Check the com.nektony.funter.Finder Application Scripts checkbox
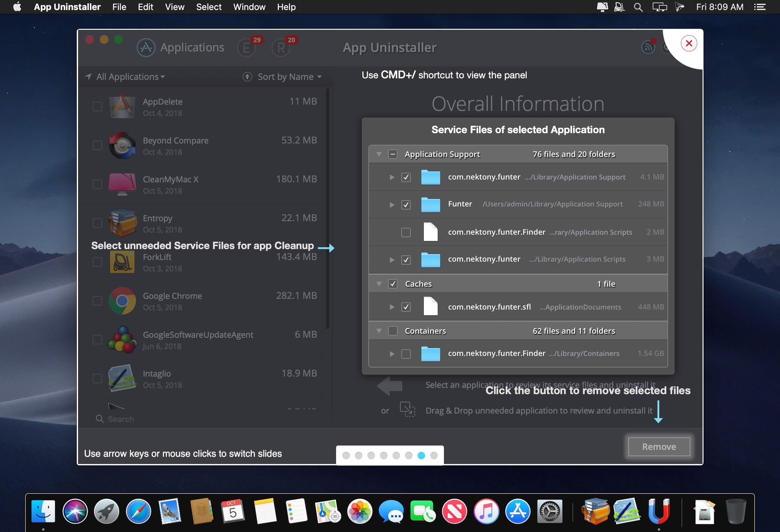 (406, 232)
